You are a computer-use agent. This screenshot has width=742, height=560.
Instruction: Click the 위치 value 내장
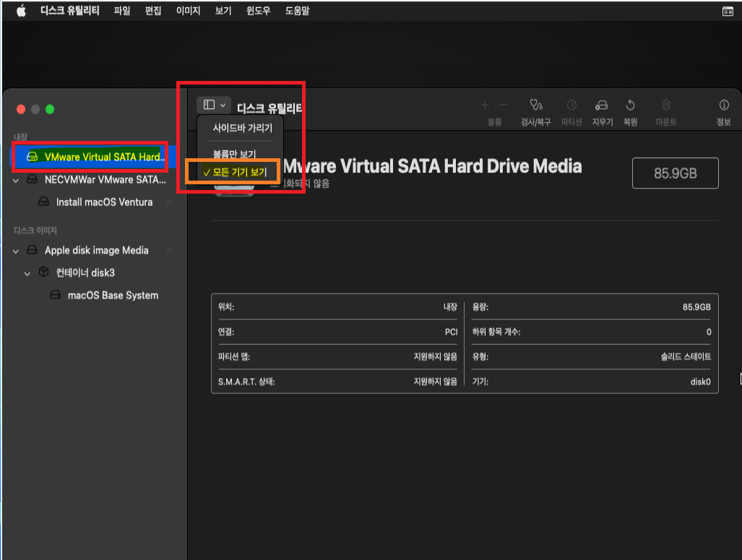(450, 307)
